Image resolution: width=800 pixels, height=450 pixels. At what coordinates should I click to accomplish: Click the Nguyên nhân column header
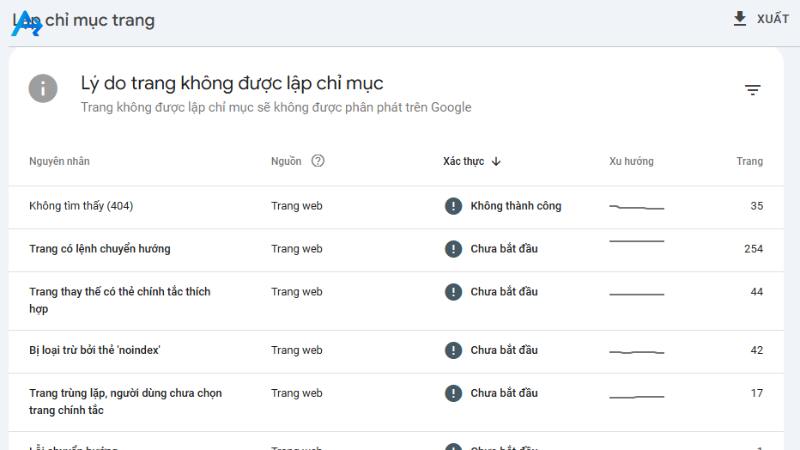tap(59, 161)
